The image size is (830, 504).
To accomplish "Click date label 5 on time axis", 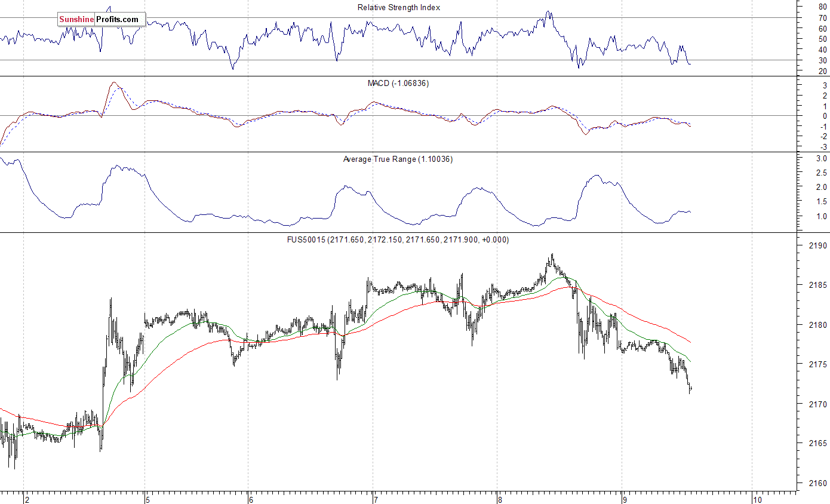I will [x=148, y=499].
